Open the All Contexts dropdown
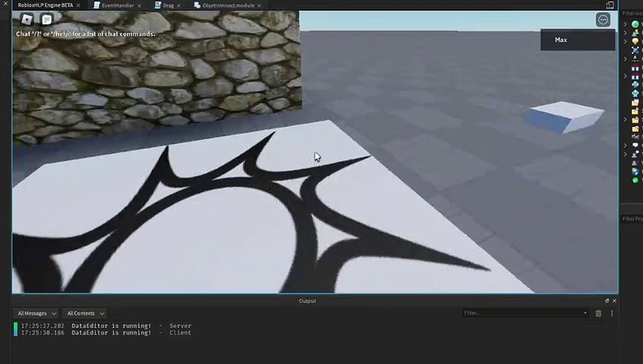The width and height of the screenshot is (643, 364). 85,313
